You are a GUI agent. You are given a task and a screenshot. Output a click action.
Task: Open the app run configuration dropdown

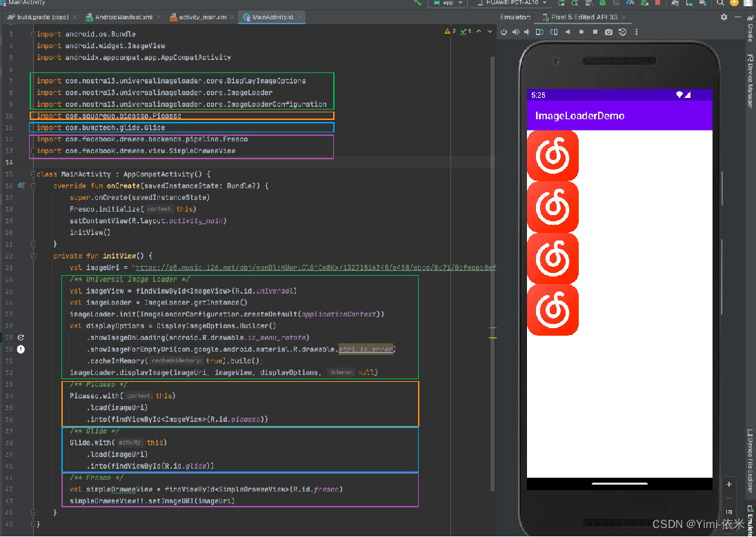point(448,3)
